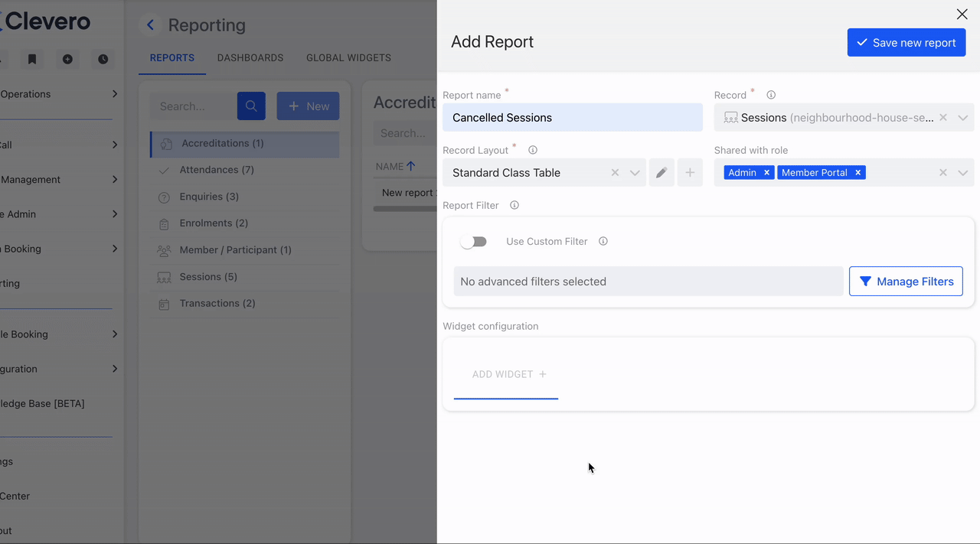The width and height of the screenshot is (980, 544).
Task: Click the Enquiries question mark icon
Action: tap(164, 197)
